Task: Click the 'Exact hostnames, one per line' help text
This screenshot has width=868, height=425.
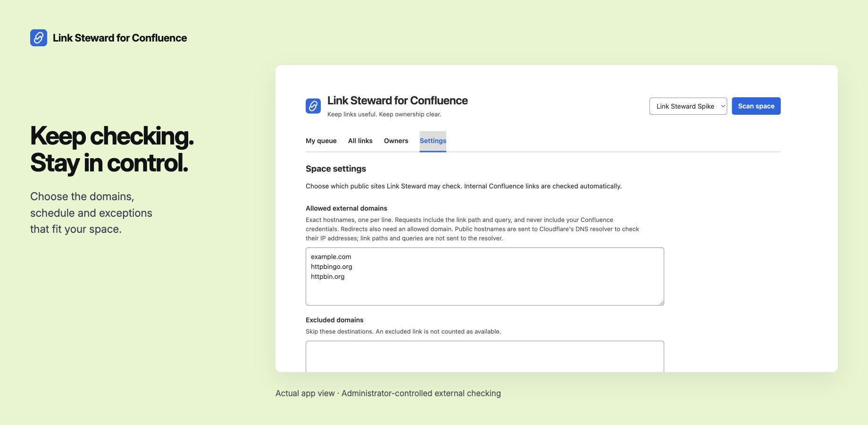Action: (x=472, y=229)
